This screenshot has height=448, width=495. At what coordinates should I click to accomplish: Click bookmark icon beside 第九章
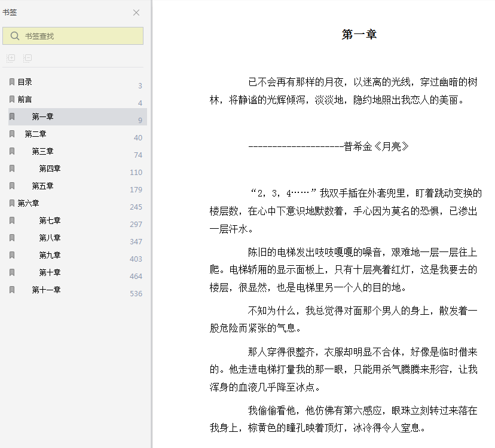[x=12, y=255]
